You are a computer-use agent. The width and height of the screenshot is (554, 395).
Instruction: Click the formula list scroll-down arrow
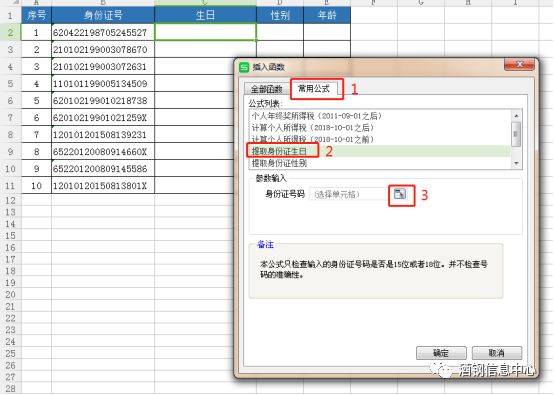(516, 163)
